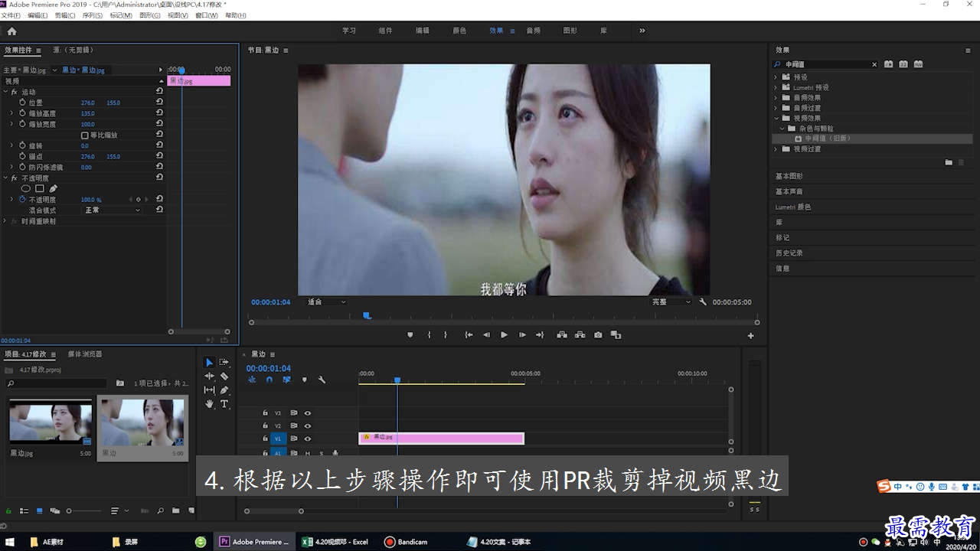
Task: Toggle linked selection in timeline
Action: [x=286, y=380]
